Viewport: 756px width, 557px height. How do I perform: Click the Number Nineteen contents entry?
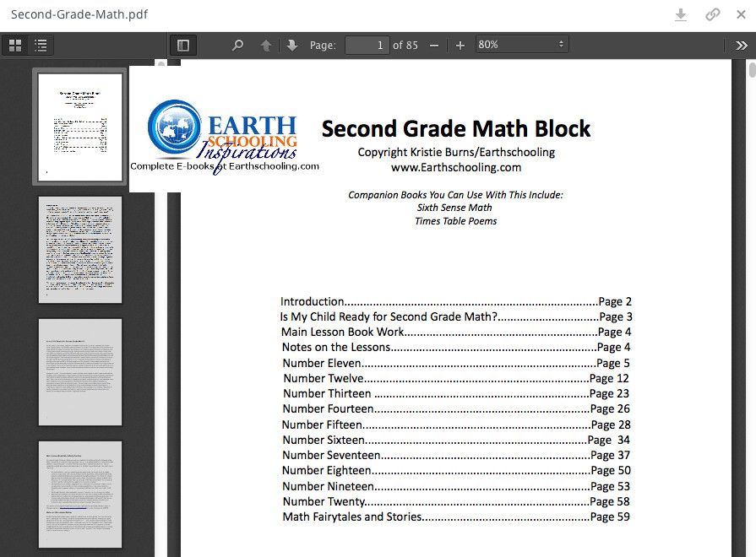455,486
